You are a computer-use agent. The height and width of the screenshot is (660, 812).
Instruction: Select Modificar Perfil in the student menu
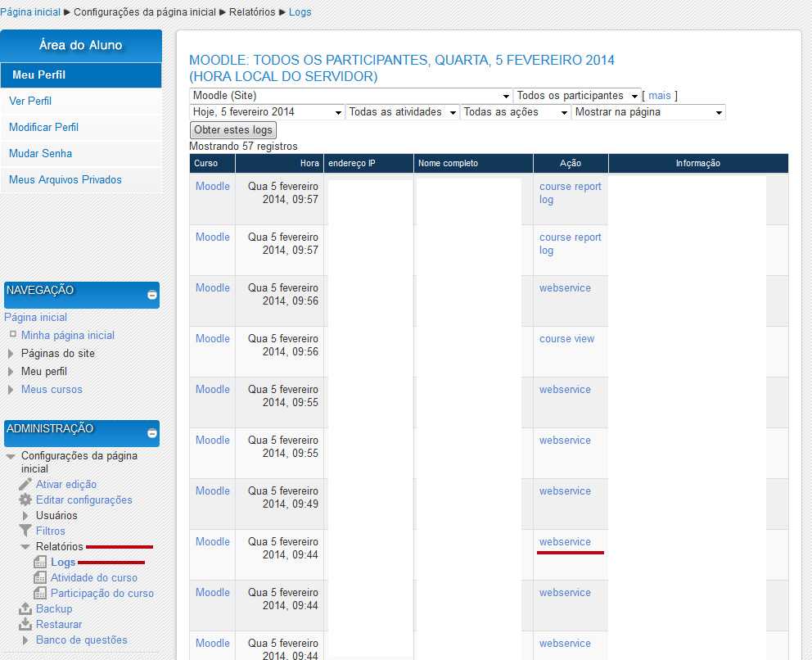[x=43, y=127]
